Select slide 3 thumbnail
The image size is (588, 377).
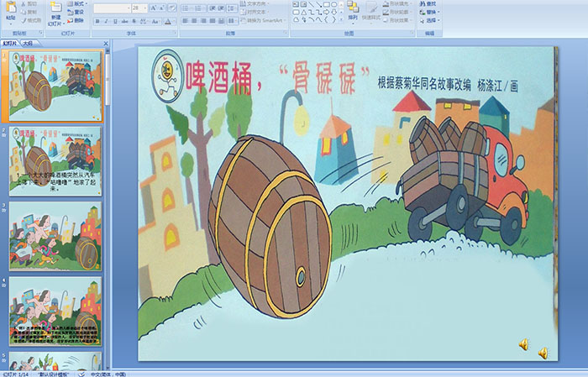(x=55, y=236)
